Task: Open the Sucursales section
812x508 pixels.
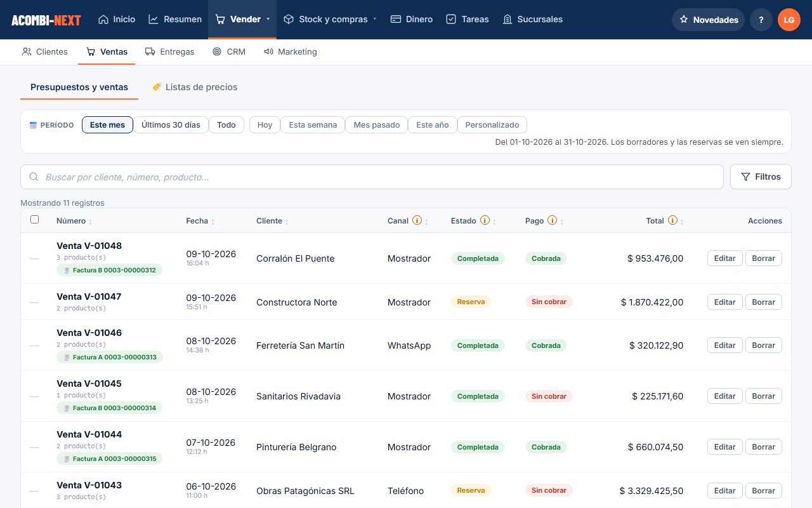Action: [x=532, y=19]
